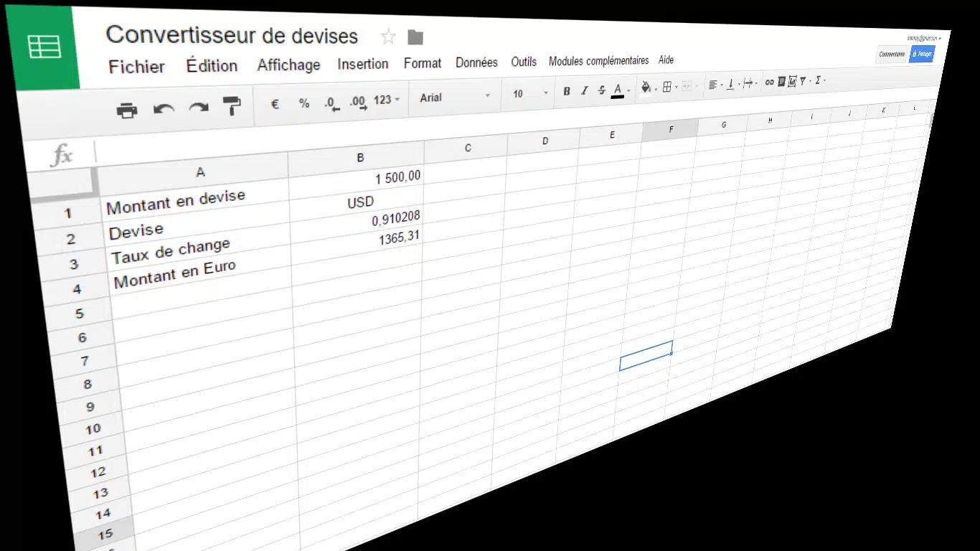The image size is (980, 551).
Task: Click the blue Partager button
Action: point(922,54)
